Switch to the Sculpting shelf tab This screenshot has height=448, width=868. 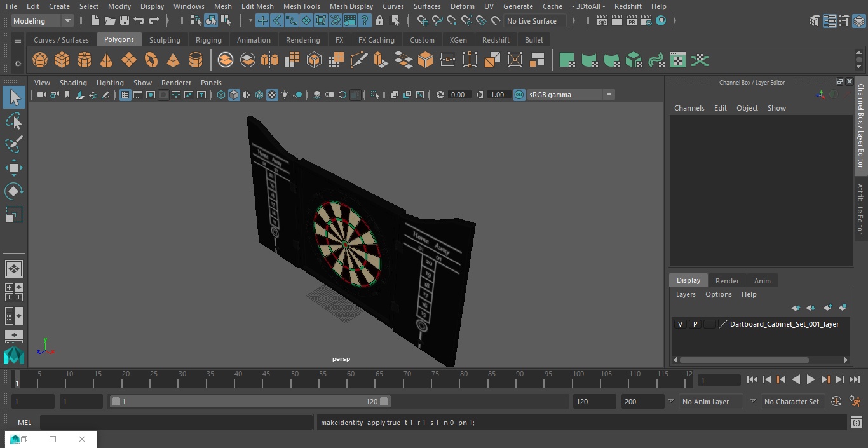165,40
